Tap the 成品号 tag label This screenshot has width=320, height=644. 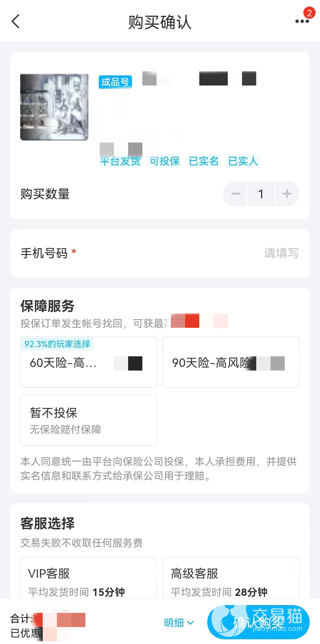pyautogui.click(x=115, y=82)
